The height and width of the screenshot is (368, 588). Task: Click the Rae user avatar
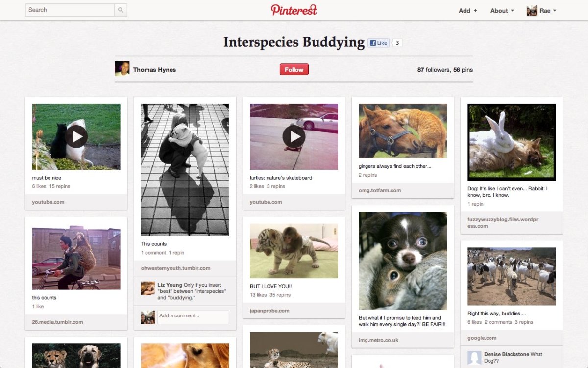532,11
